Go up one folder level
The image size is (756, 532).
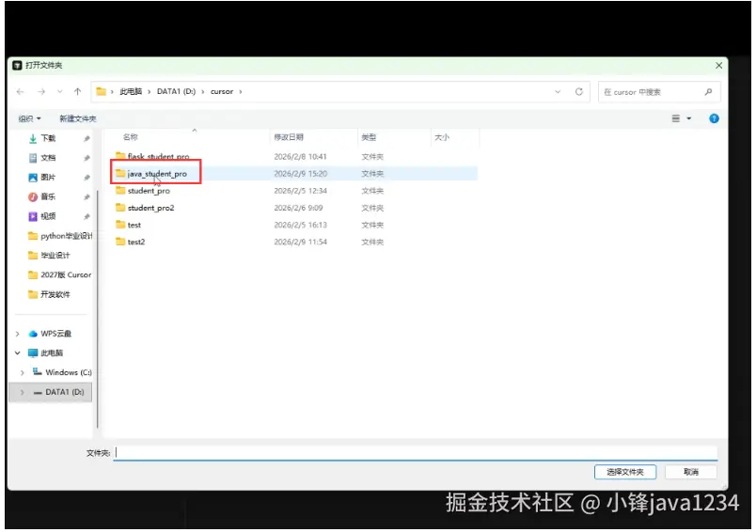coord(78,91)
